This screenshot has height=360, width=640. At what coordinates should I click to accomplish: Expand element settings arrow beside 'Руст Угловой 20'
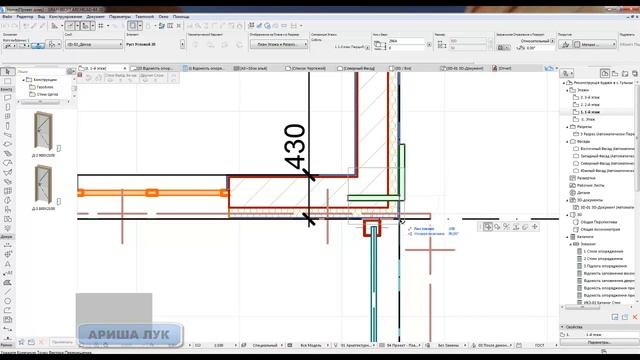(x=182, y=44)
